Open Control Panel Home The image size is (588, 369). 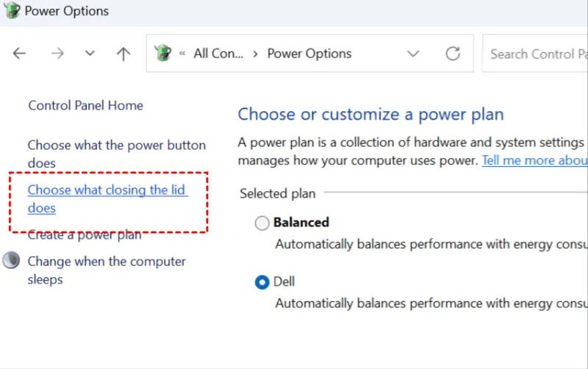pyautogui.click(x=85, y=105)
